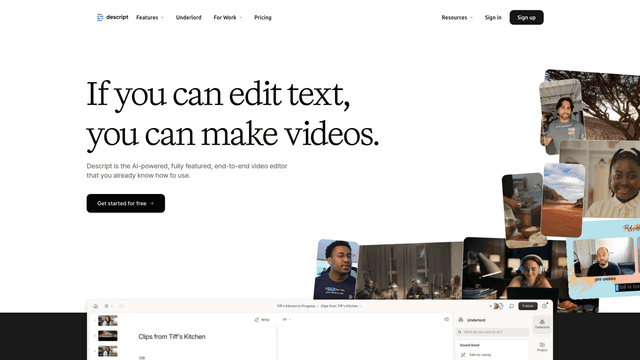This screenshot has width=640, height=360.
Task: Focus the What do you want to do search field
Action: [x=492, y=332]
